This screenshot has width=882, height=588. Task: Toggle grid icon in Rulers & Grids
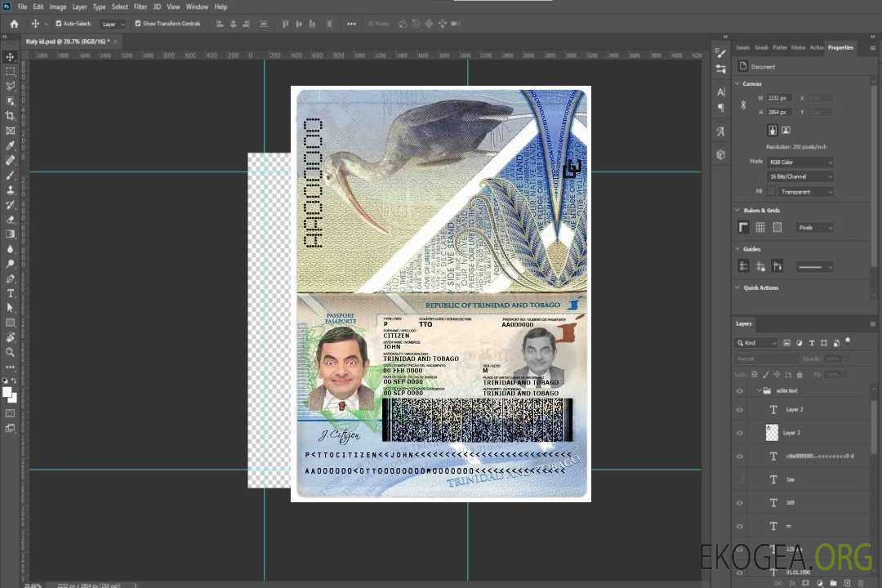click(x=760, y=227)
